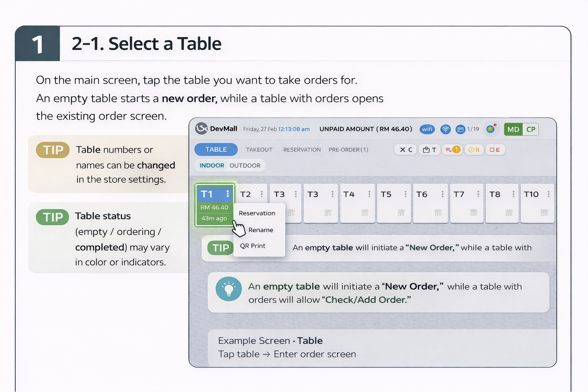This screenshot has width=588, height=392.
Task: Switch to the OUTDOOR area
Action: tap(245, 165)
